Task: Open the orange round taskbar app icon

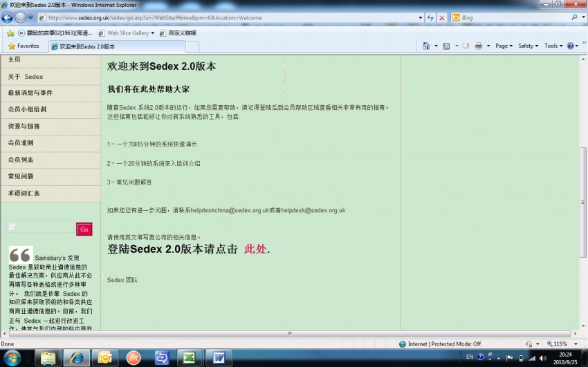Action: 133,358
